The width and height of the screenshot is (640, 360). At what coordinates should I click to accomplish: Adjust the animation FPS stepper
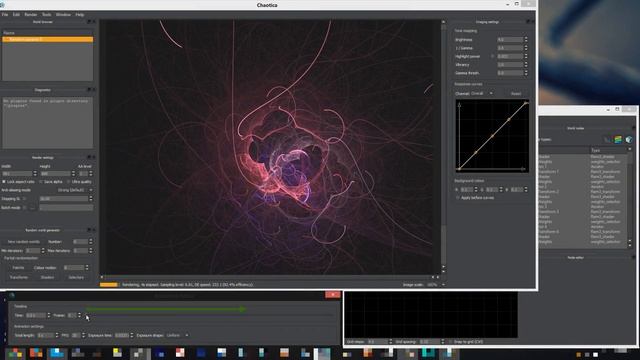point(83,336)
